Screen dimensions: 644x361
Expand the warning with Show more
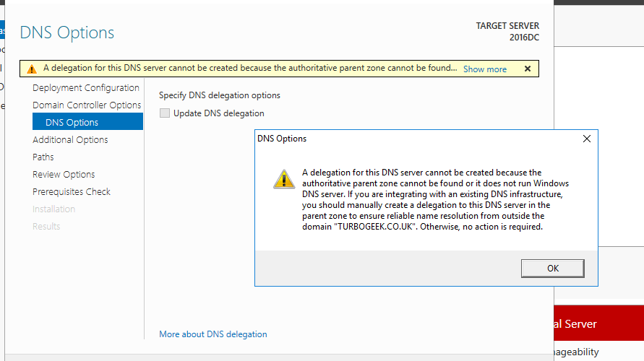tap(484, 69)
